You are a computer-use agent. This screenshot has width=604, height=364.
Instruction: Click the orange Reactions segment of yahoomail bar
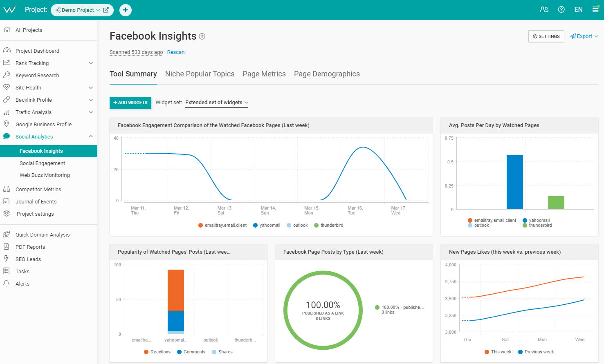[x=176, y=290]
